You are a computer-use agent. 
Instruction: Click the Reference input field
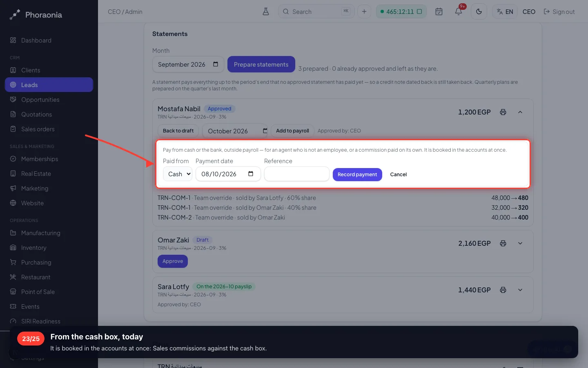(297, 174)
